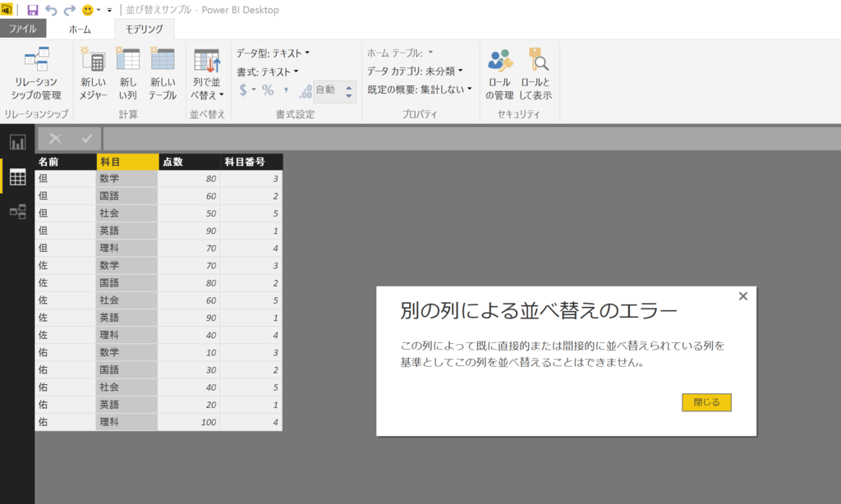This screenshot has width=841, height=504.
Task: Expand the ホーム テーブル dropdown
Action: [x=400, y=53]
